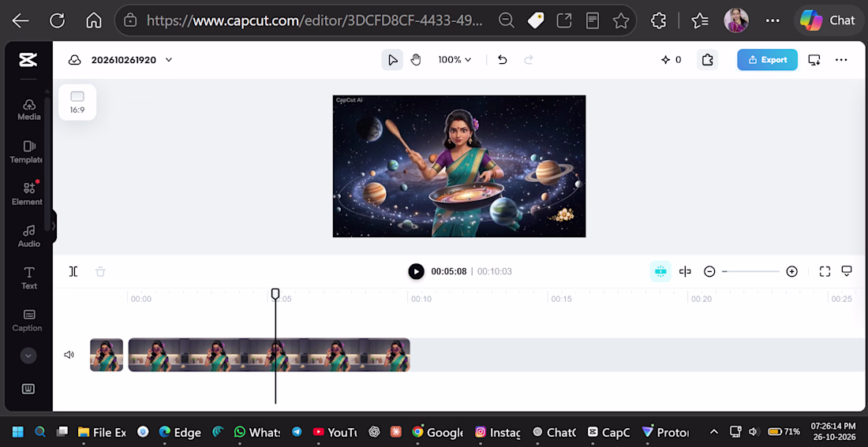Delete the selected clip

100,272
